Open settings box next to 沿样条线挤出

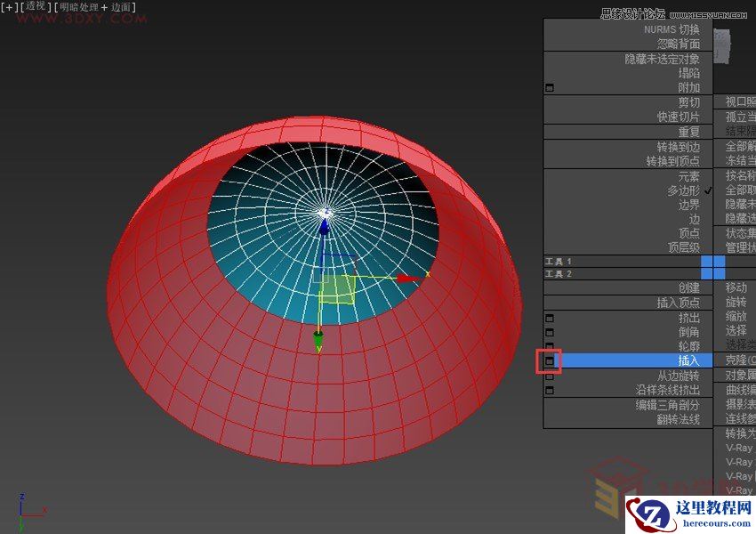point(549,390)
